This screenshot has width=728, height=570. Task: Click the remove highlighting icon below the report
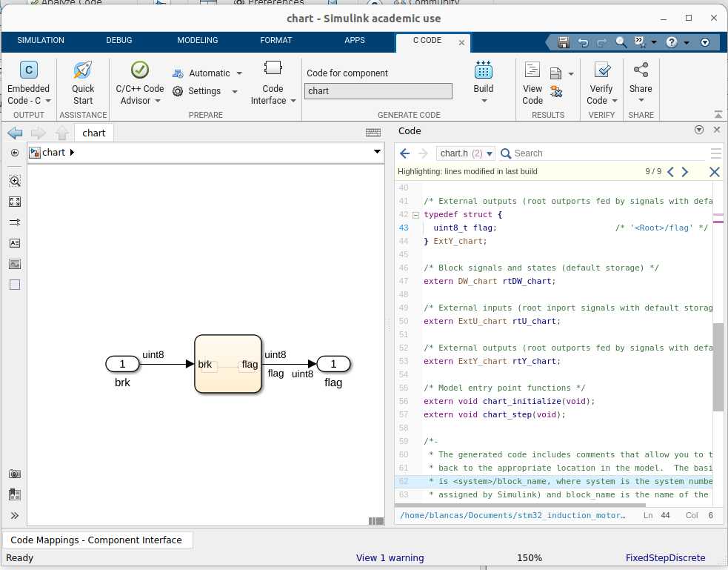coord(555,91)
